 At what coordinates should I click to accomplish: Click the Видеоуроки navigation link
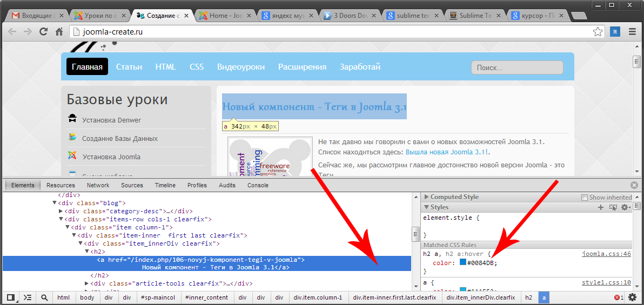241,67
